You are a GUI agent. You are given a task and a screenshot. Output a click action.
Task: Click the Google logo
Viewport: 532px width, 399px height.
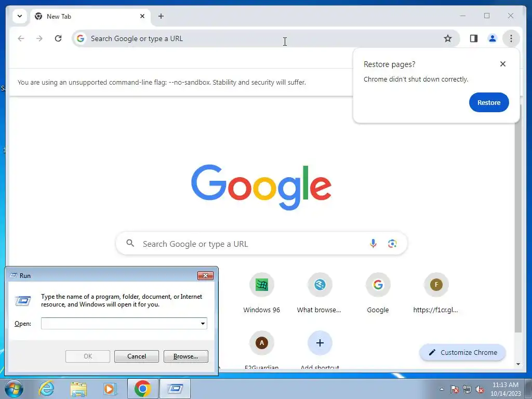(x=261, y=187)
